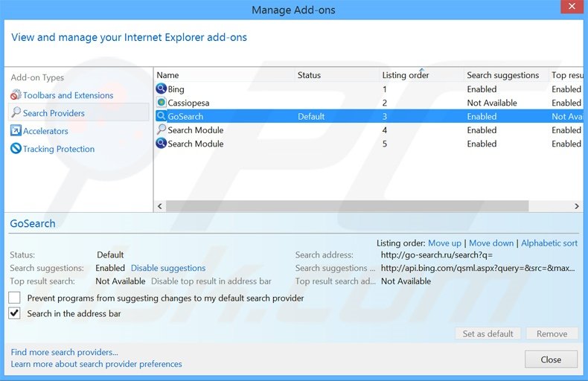This screenshot has width=588, height=381.
Task: Sort by Search suggestions column header
Action: click(506, 75)
